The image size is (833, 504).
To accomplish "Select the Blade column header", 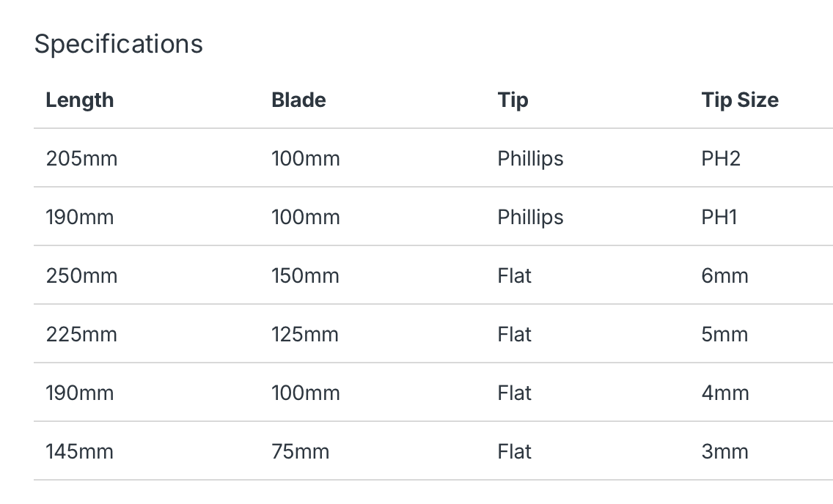I will click(298, 100).
